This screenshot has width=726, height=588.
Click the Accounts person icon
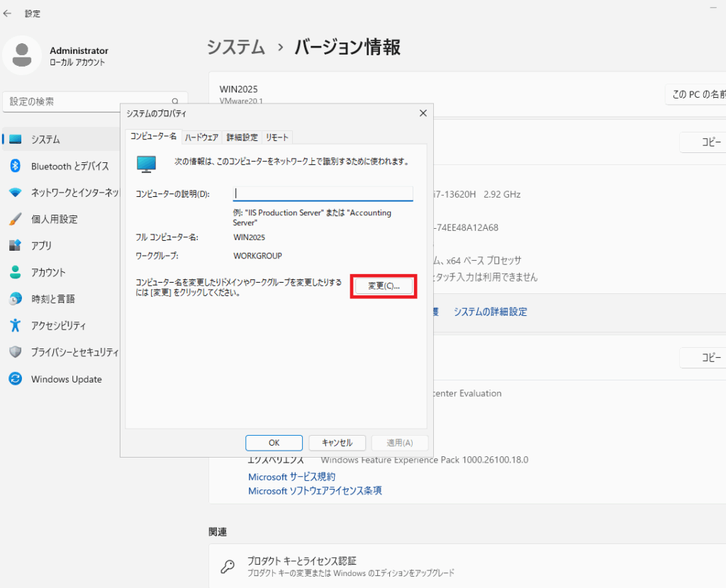[x=16, y=272]
